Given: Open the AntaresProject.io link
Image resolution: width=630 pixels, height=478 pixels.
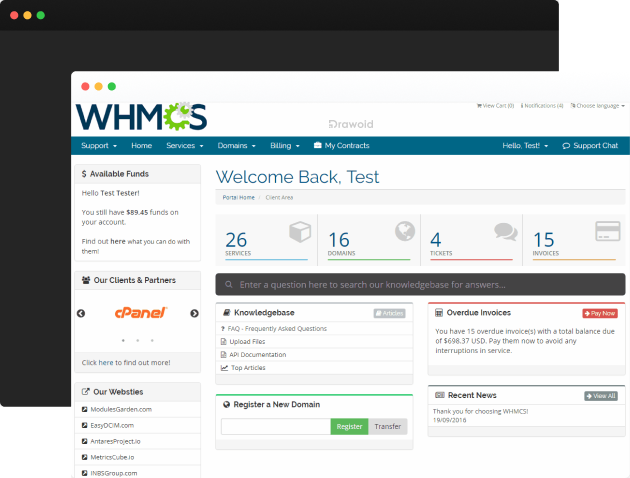Looking at the screenshot, I should click(115, 441).
